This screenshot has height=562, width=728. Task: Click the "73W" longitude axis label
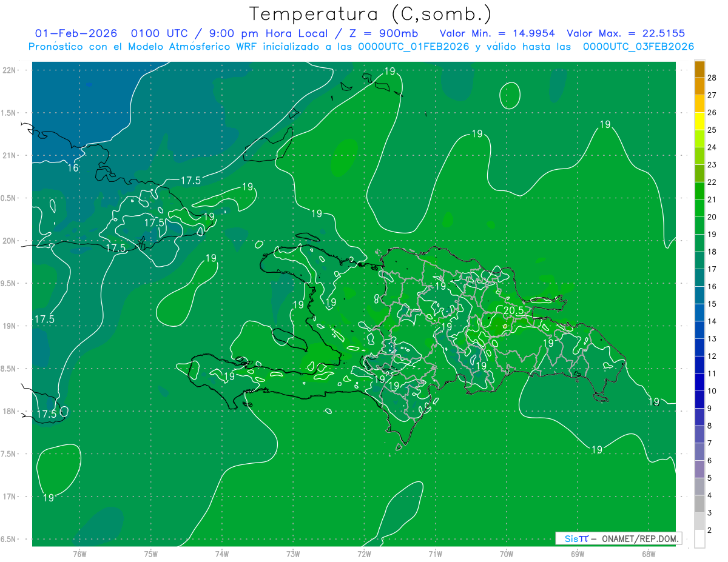(293, 554)
